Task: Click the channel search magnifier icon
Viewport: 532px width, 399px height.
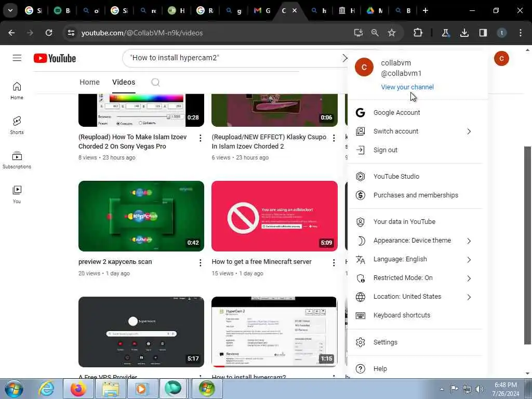Action: 155,82
